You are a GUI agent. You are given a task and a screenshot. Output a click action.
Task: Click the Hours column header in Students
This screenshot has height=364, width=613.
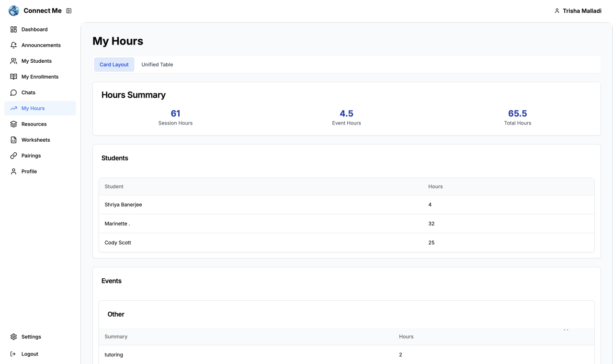tap(435, 186)
